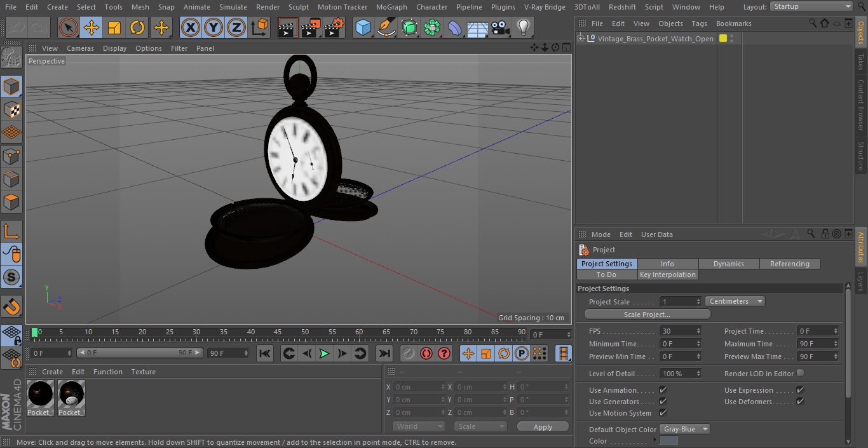The image size is (868, 448).
Task: Switch coordinate system icon
Action: tap(260, 27)
